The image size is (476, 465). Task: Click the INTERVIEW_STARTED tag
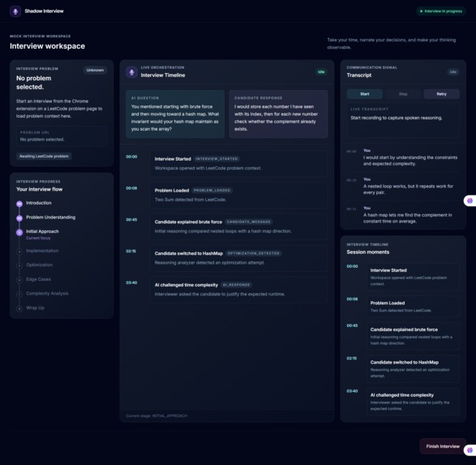point(217,159)
